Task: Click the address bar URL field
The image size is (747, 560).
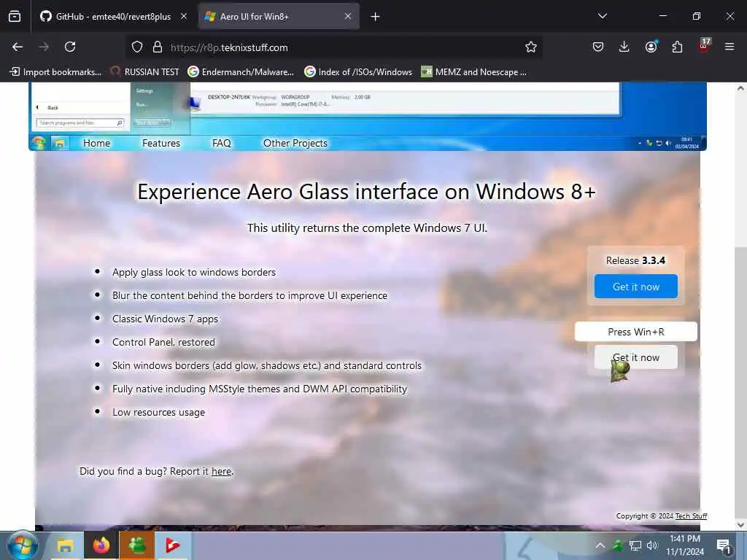Action: click(333, 47)
